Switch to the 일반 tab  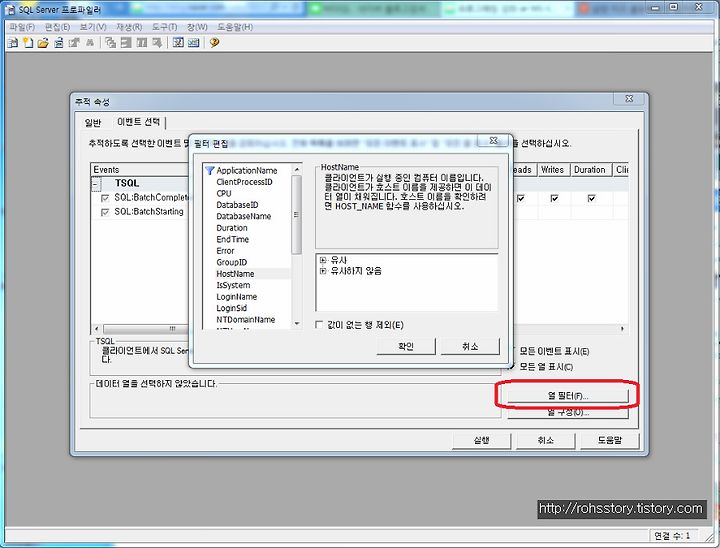pyautogui.click(x=93, y=123)
